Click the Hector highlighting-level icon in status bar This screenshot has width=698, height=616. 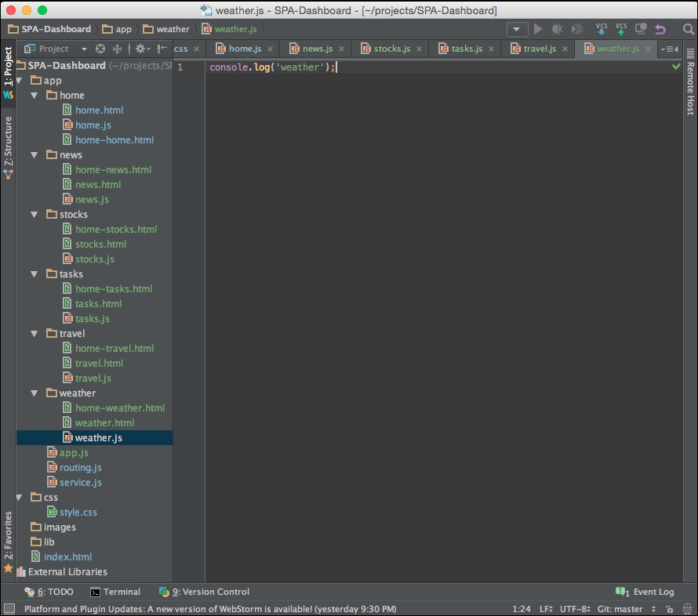point(688,609)
